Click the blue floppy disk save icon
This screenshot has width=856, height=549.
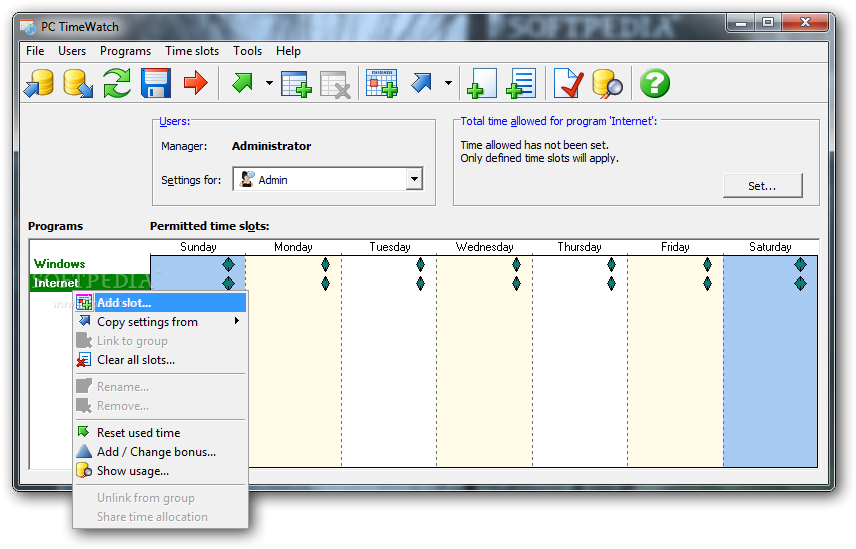pyautogui.click(x=156, y=83)
